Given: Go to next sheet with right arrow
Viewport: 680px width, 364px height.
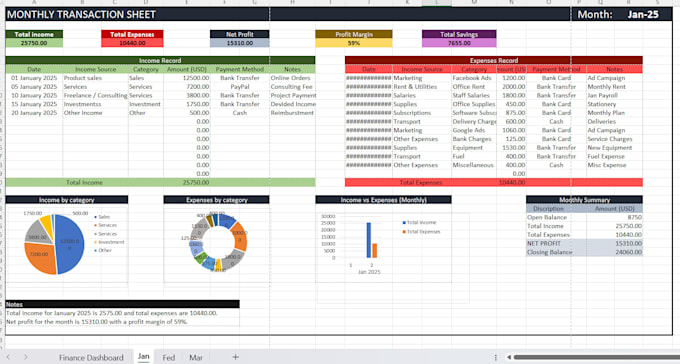Looking at the screenshot, I should (26, 357).
